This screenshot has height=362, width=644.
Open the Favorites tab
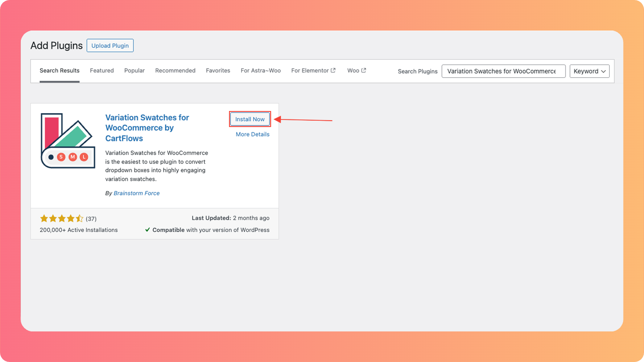pos(218,70)
